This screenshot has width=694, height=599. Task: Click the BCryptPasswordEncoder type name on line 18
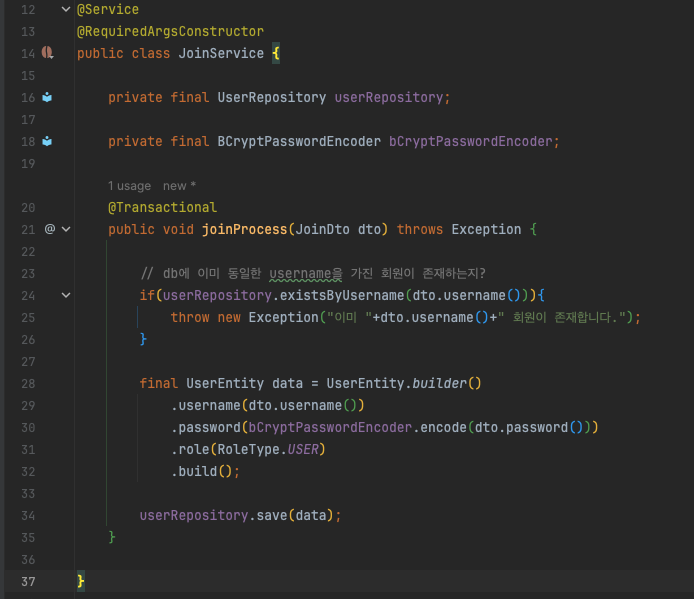click(x=299, y=141)
